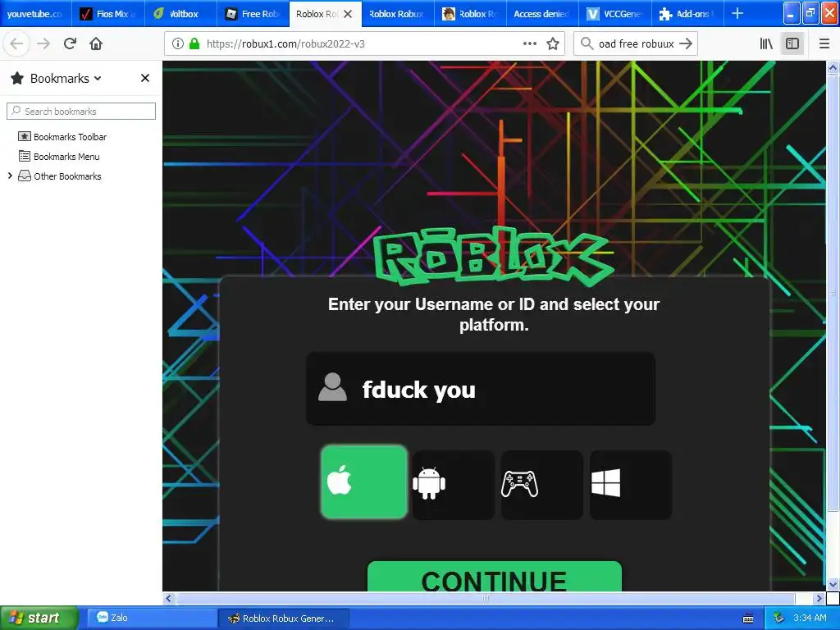
Task: Show site information icon in address bar
Action: [177, 43]
